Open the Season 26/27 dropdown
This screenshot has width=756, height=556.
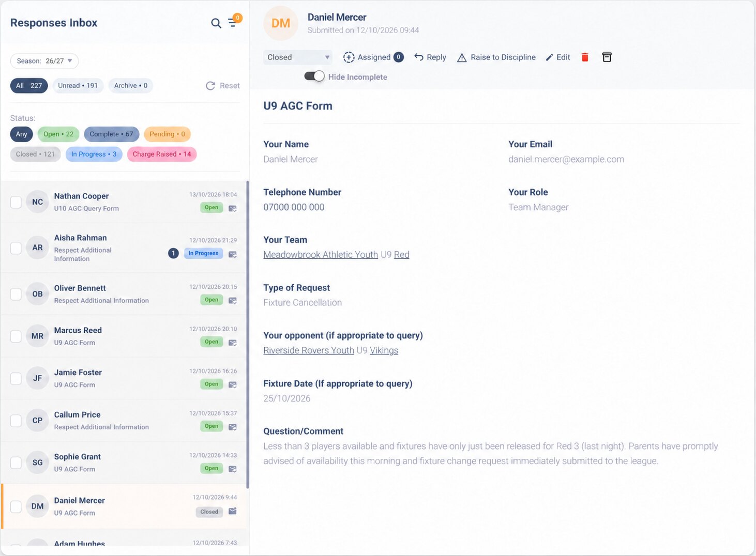(44, 61)
